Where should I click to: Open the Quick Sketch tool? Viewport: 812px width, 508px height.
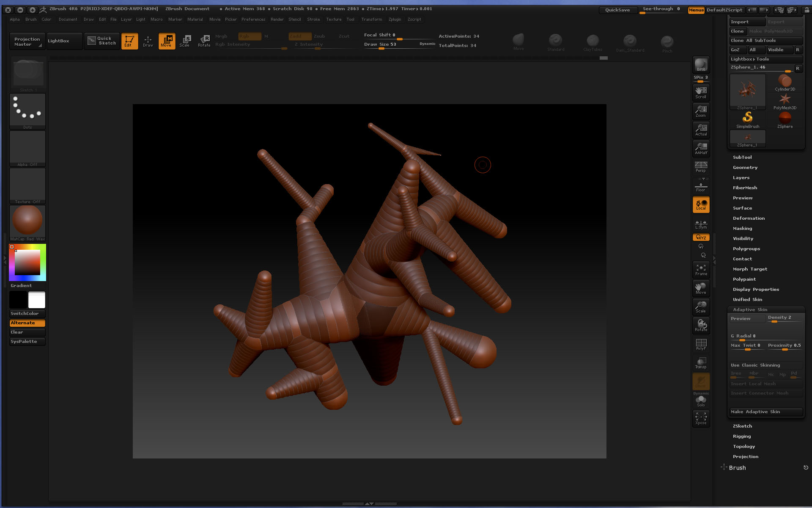coord(101,41)
